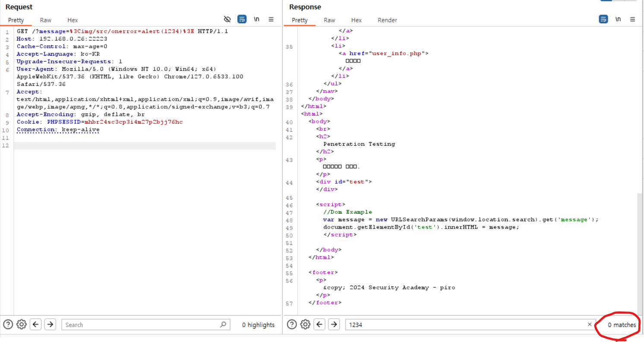
Task: Switch Request panel to Pretty tab
Action: [16, 20]
